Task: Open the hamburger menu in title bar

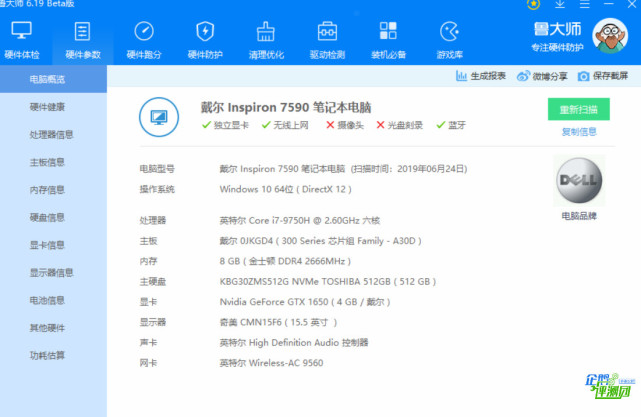Action: 585,4
